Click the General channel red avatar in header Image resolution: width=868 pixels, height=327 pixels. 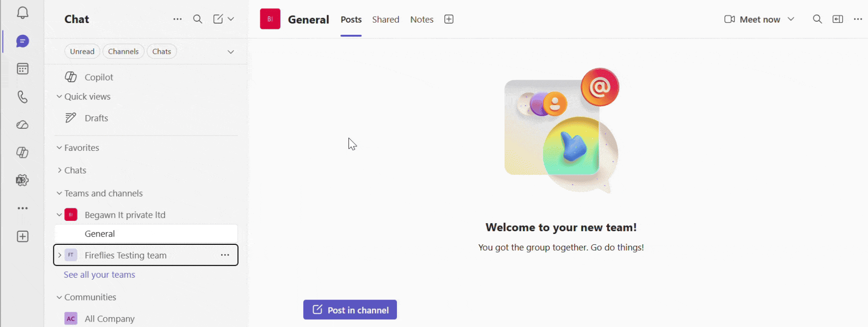coord(270,19)
